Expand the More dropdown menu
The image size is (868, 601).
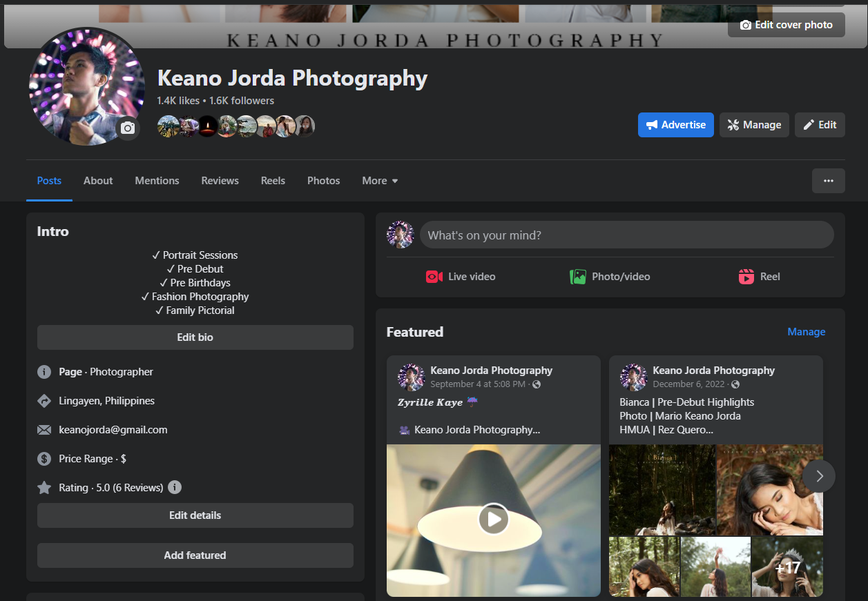[x=380, y=181]
